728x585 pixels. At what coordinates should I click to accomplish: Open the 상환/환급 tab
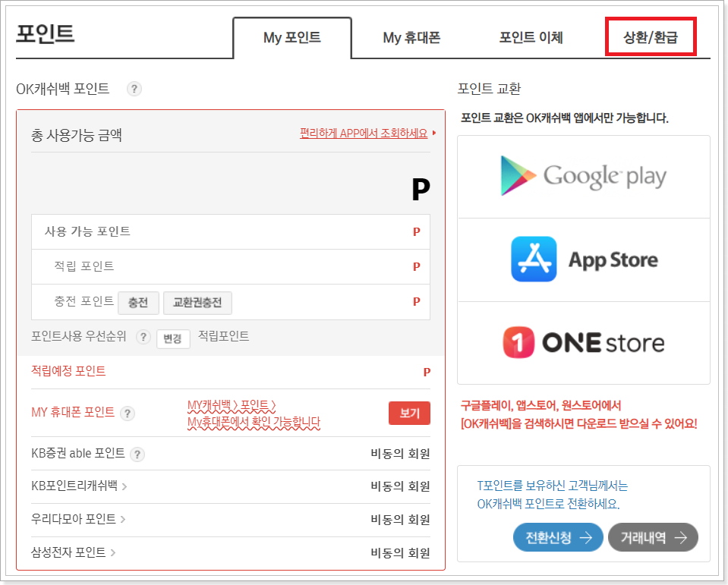coord(650,36)
